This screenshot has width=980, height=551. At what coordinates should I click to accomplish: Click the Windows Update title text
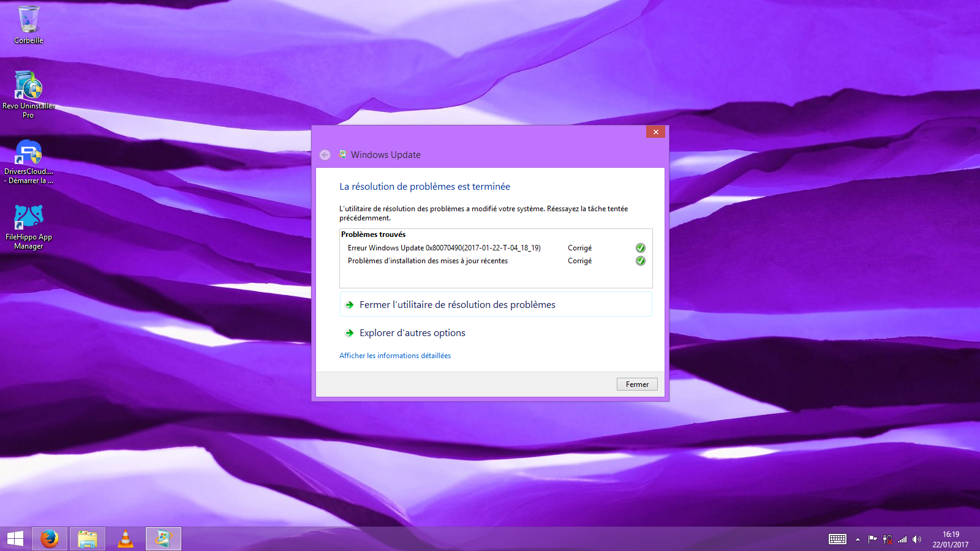coord(386,155)
